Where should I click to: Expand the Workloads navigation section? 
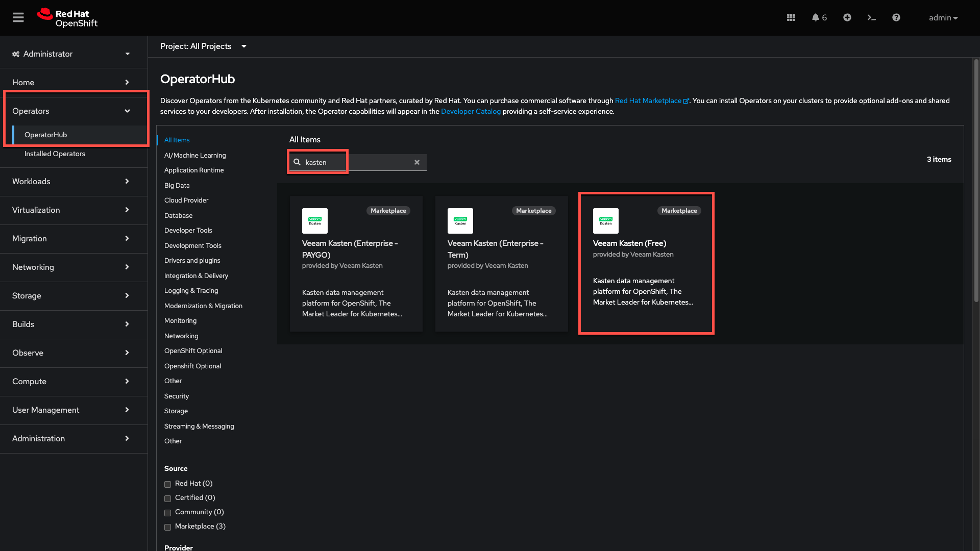pos(73,181)
